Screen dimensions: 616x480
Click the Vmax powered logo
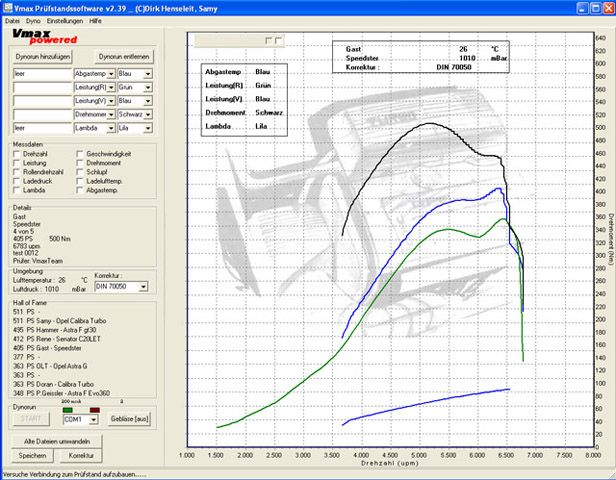coord(44,37)
